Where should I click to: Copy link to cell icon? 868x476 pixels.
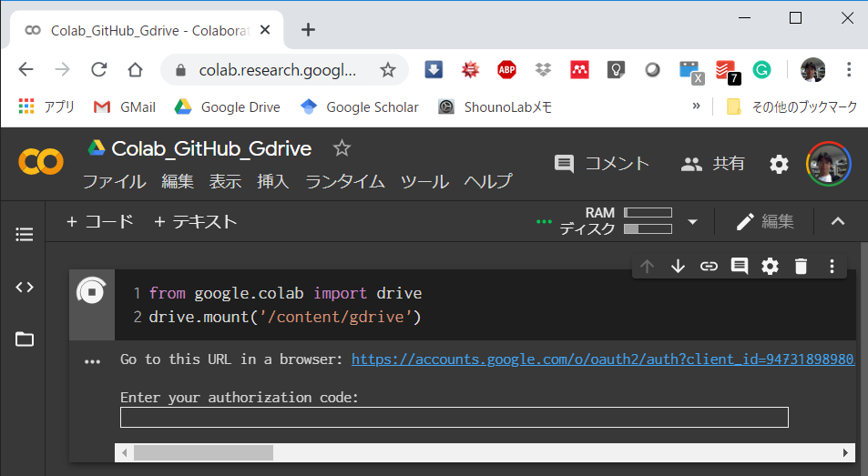tap(709, 267)
